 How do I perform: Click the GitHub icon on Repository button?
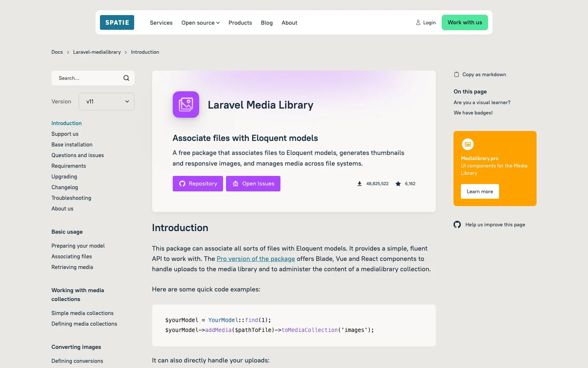[x=182, y=184]
